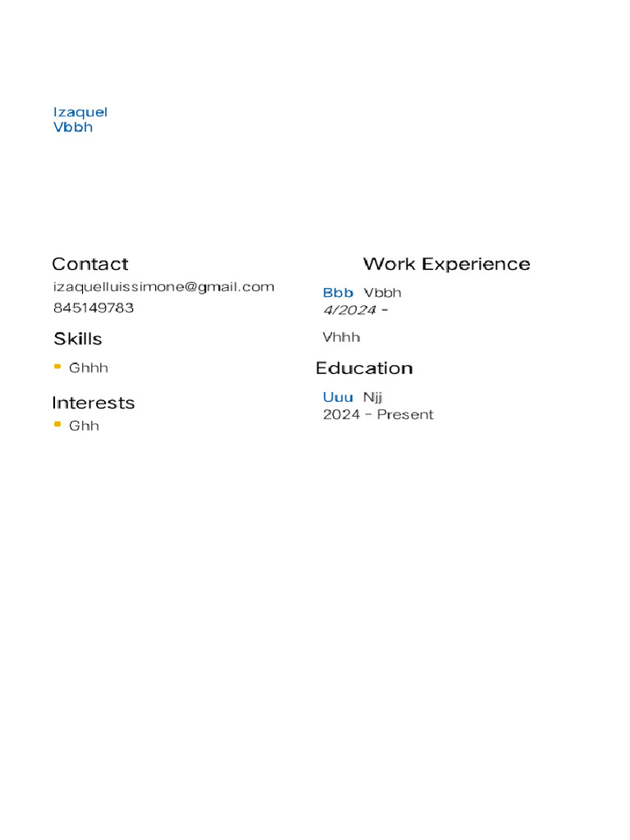Screen dimensions: 630x840
Task: Click the 4/2024 date text
Action: click(350, 310)
